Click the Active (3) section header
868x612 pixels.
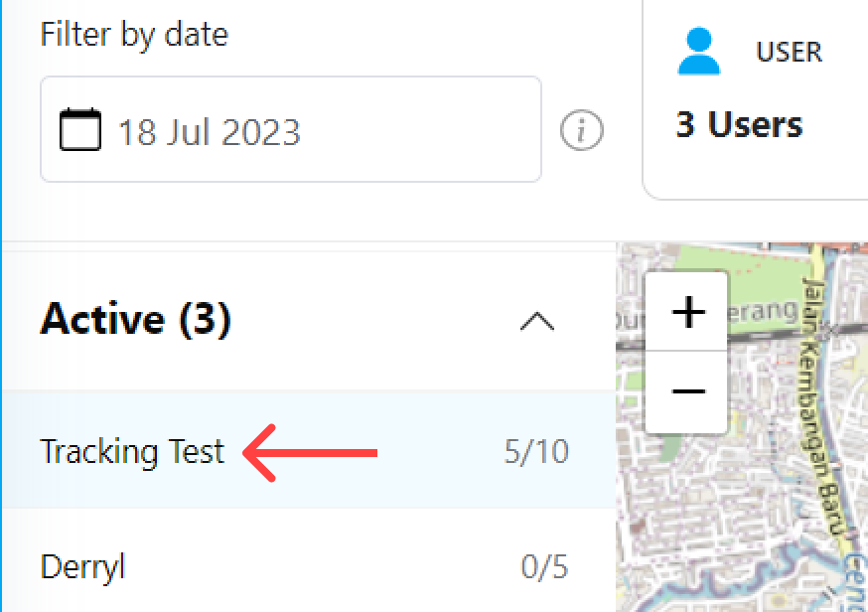[x=136, y=320]
